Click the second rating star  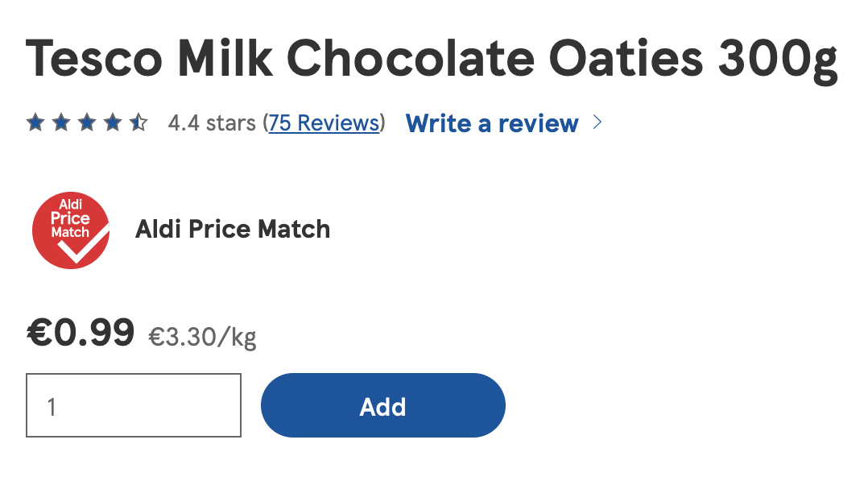[x=61, y=122]
